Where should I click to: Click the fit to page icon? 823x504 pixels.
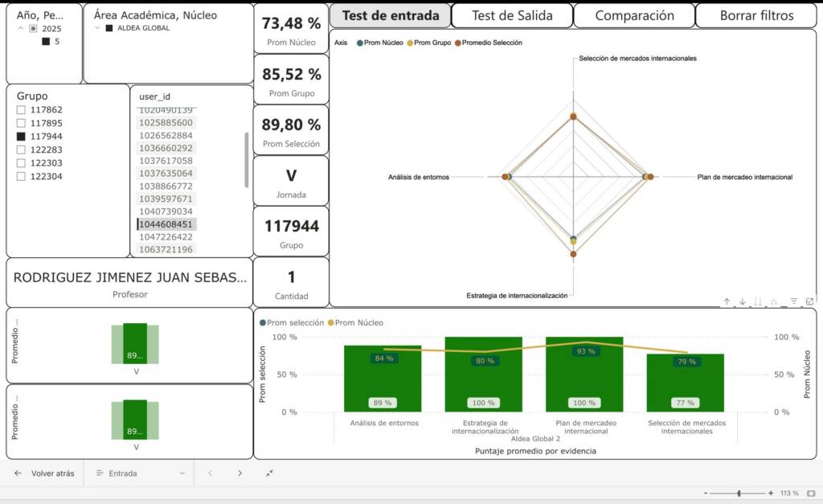tap(810, 493)
